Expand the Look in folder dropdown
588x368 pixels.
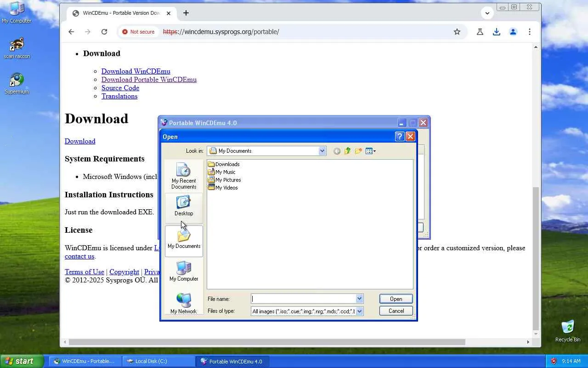tap(322, 151)
